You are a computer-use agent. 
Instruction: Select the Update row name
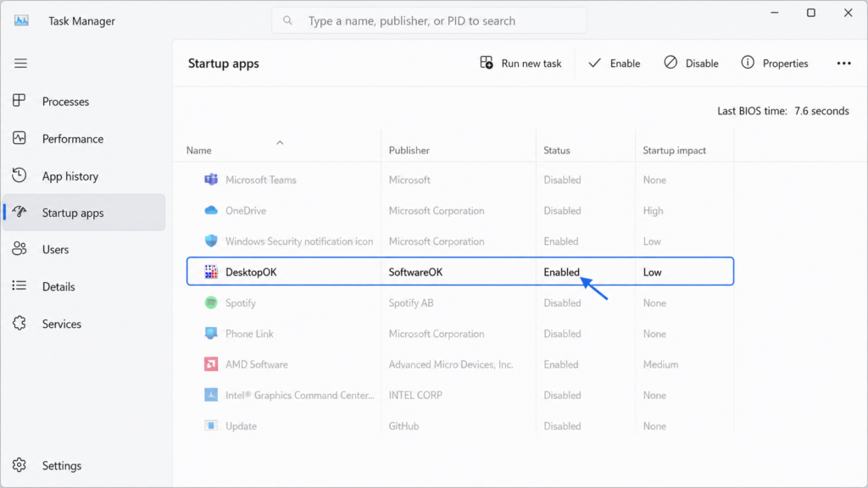click(241, 426)
